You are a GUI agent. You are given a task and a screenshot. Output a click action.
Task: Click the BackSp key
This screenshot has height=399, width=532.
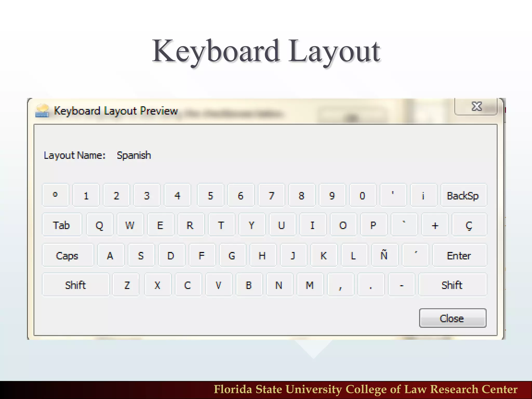click(x=464, y=195)
